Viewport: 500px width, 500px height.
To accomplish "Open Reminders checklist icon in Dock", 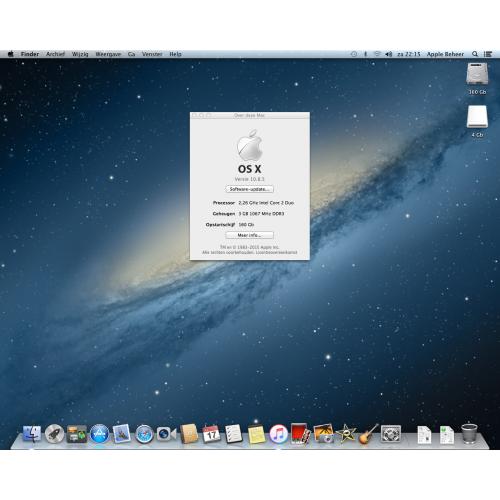I will pyautogui.click(x=233, y=434).
